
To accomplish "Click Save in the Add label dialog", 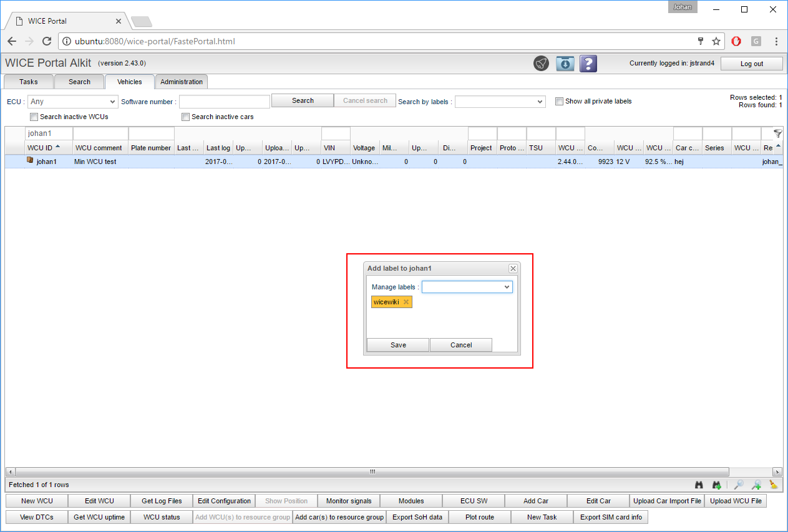I will pos(398,345).
